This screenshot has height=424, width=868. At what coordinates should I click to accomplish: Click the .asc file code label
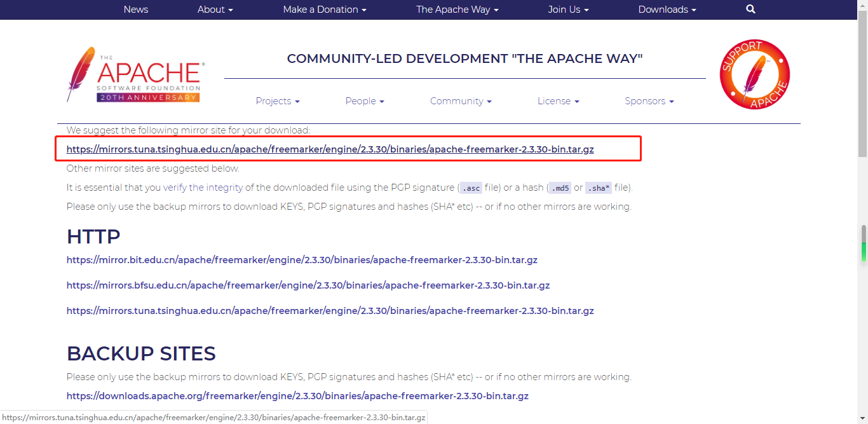tap(471, 188)
